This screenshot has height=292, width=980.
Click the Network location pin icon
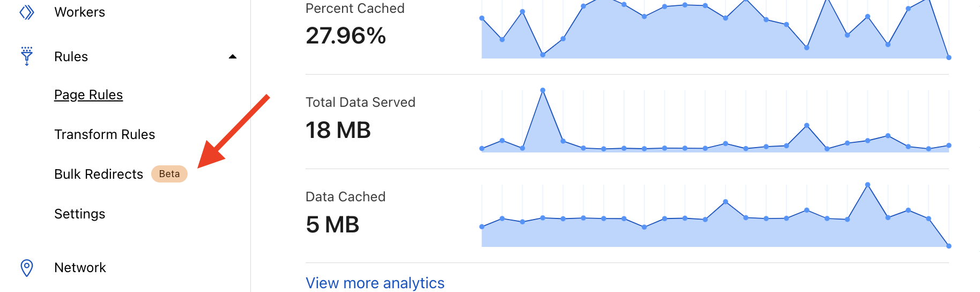click(x=27, y=267)
